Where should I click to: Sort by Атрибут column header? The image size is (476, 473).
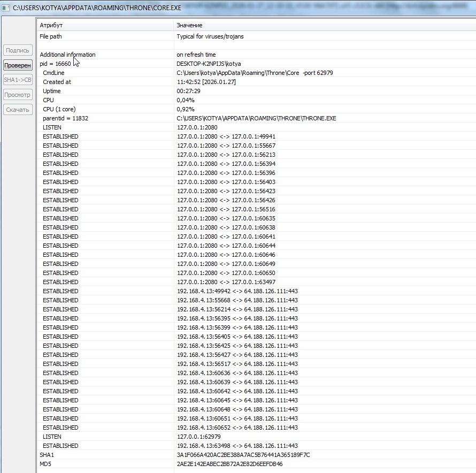click(105, 25)
